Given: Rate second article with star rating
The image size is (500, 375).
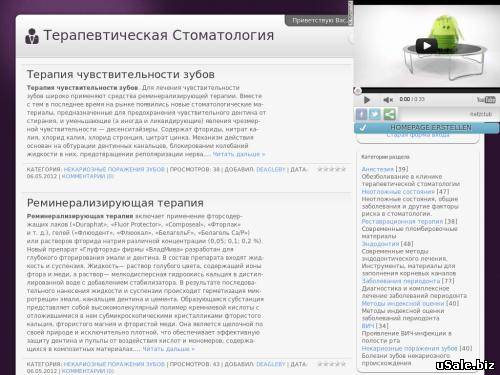Looking at the screenshot, I should tap(331, 364).
